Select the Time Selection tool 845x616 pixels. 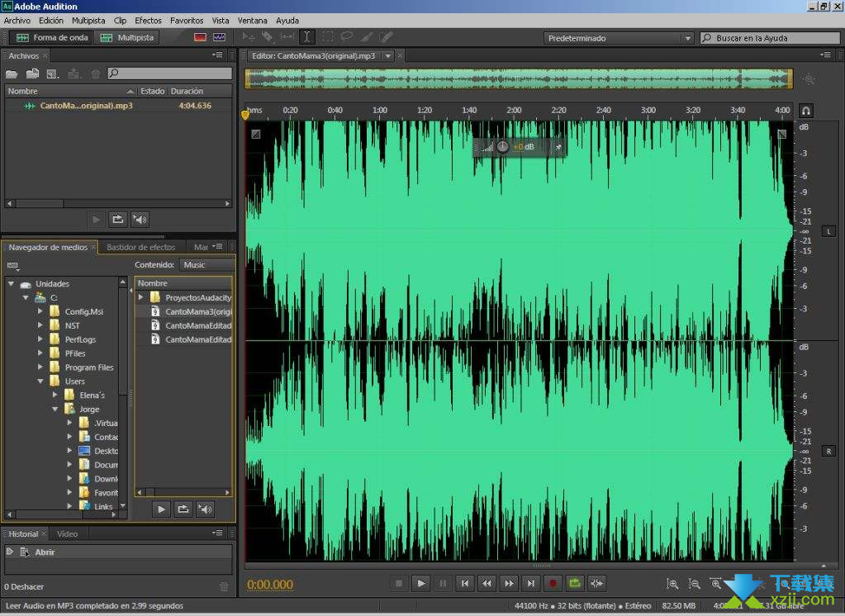coord(306,36)
